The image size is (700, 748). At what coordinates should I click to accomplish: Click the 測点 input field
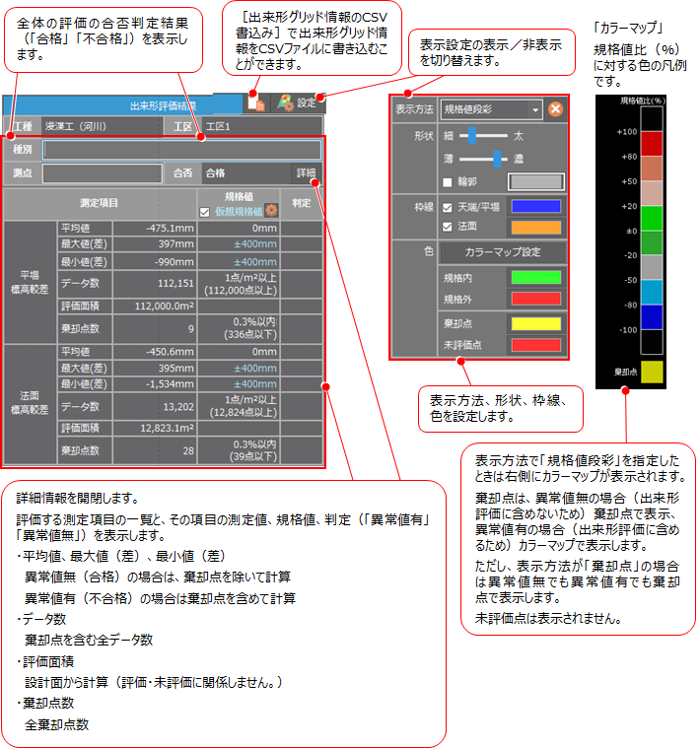pos(102,173)
